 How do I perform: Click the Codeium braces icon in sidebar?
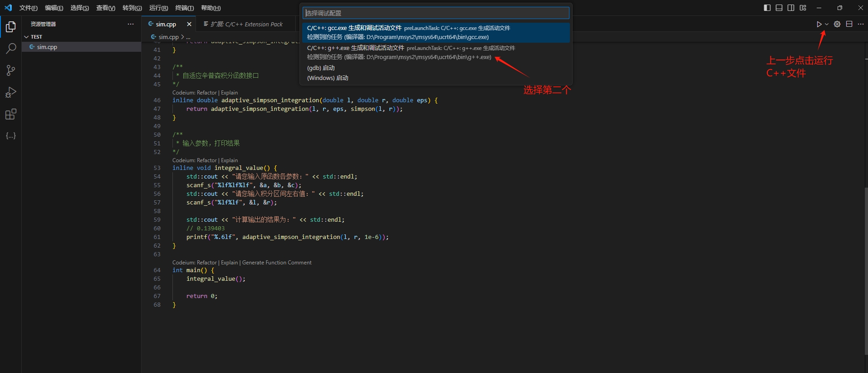pyautogui.click(x=10, y=136)
